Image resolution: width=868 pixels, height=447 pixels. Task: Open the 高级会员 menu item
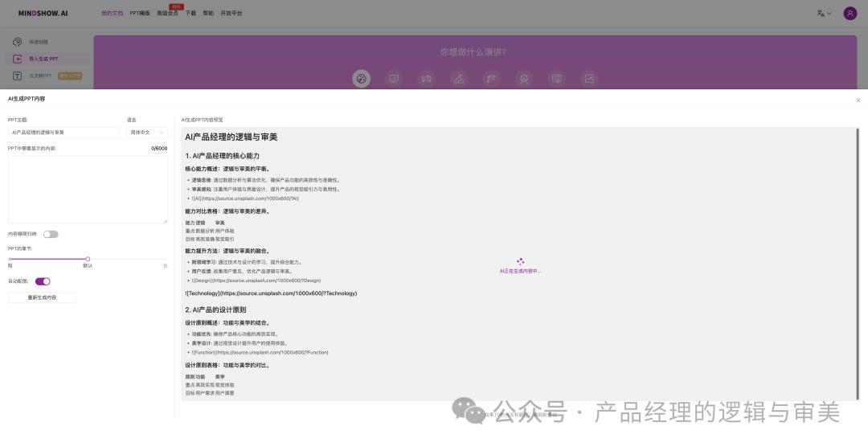(167, 14)
